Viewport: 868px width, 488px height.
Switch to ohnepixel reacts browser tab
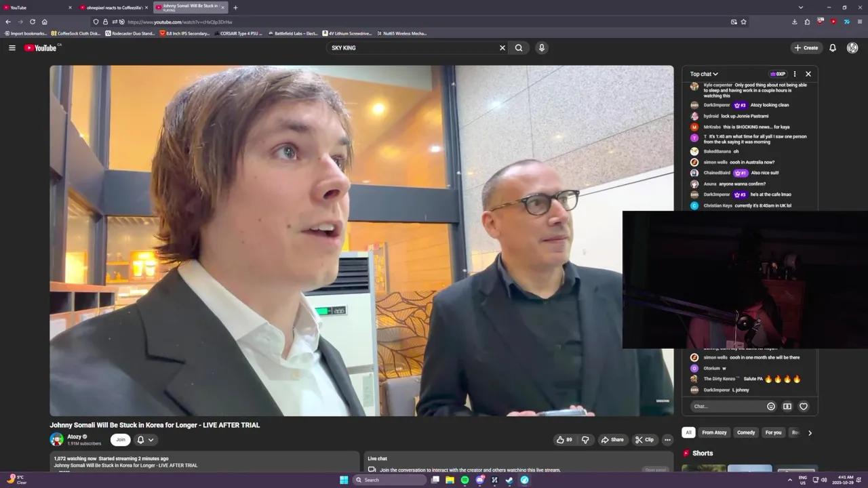click(113, 7)
